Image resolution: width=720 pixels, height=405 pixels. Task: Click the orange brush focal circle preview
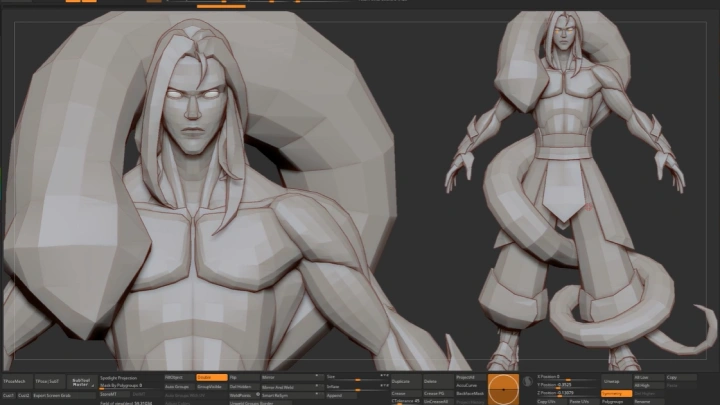point(503,389)
